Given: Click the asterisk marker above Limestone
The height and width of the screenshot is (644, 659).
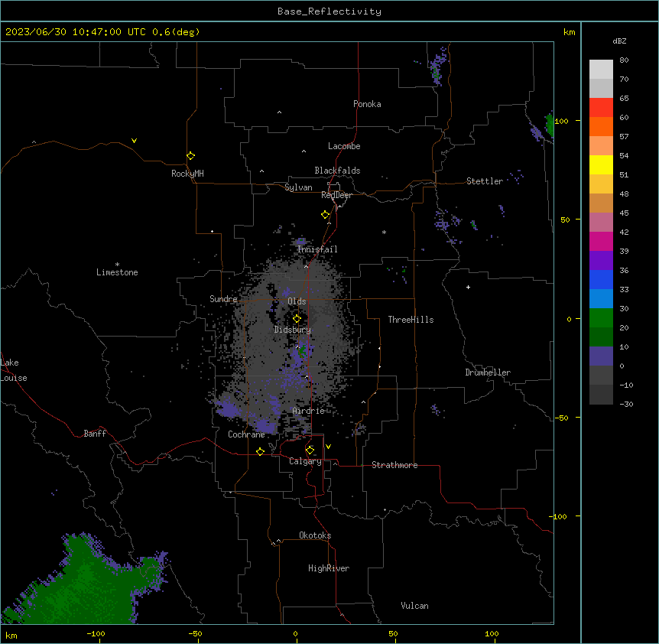Looking at the screenshot, I should pyautogui.click(x=117, y=264).
